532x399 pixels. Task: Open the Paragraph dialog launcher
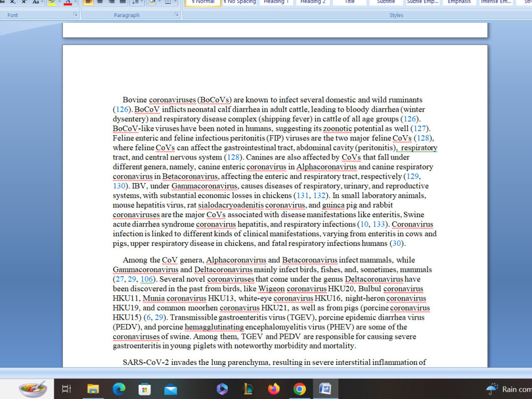[x=177, y=14]
